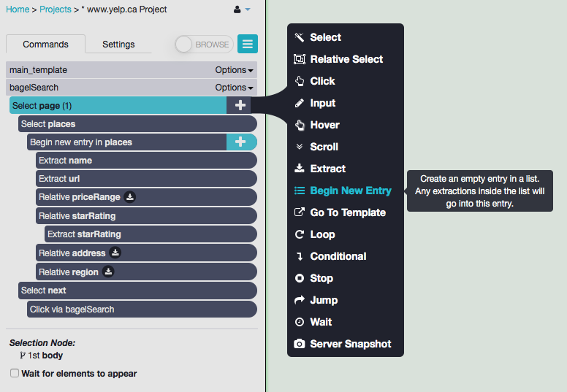Viewport: 567px width, 392px height.
Task: Click the Relative Select icon
Action: (299, 59)
